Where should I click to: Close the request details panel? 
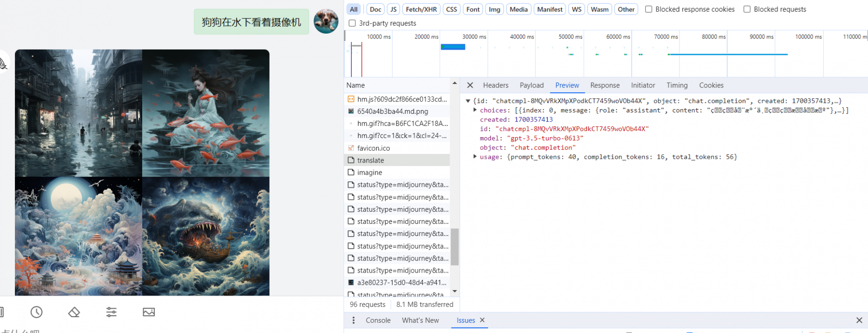click(470, 85)
